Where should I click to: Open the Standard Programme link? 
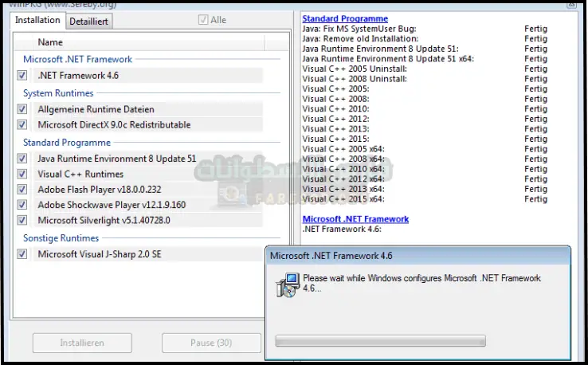(x=345, y=18)
